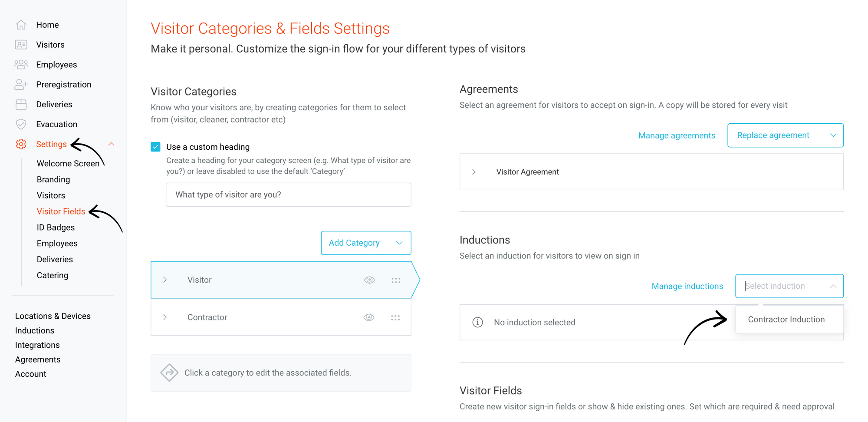
Task: Expand the Contractor category row
Action: click(x=165, y=317)
